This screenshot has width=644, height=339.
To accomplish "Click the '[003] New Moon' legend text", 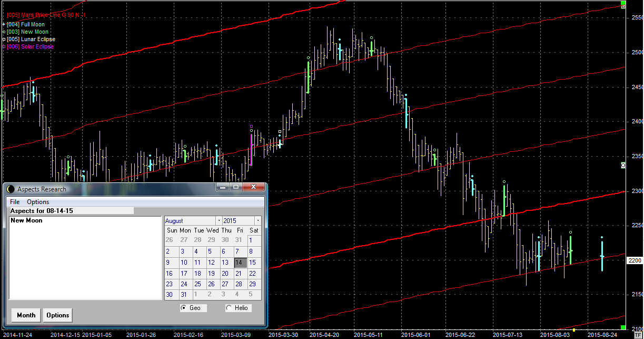I will click(28, 32).
